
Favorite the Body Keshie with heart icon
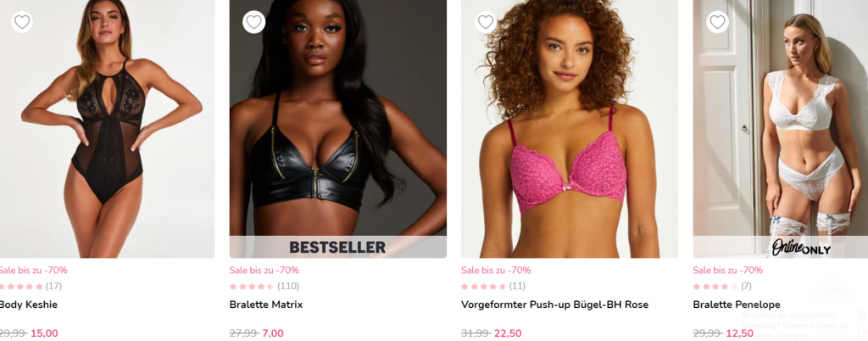point(21,22)
